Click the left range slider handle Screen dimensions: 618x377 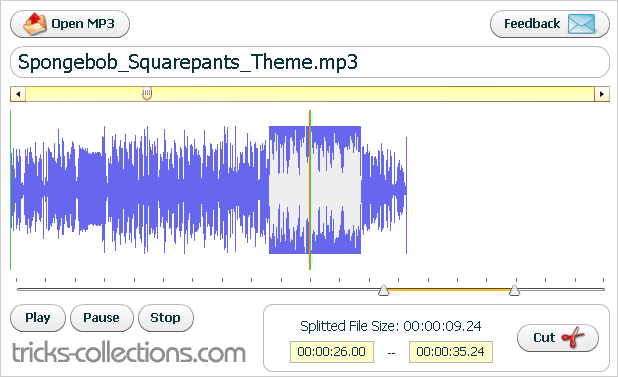coord(383,291)
